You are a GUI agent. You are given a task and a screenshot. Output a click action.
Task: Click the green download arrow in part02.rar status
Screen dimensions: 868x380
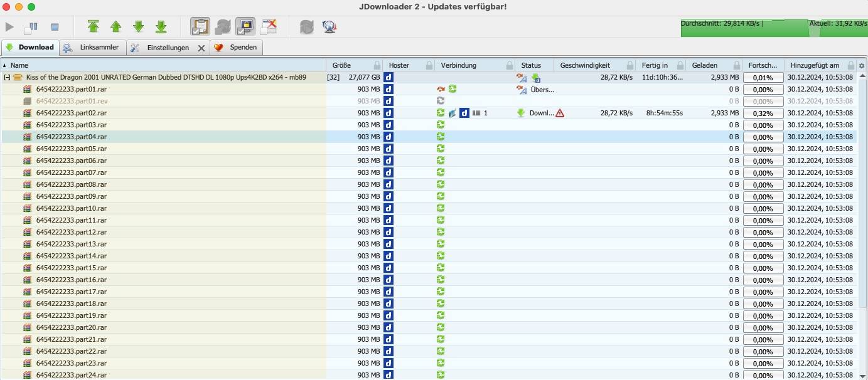pos(521,113)
